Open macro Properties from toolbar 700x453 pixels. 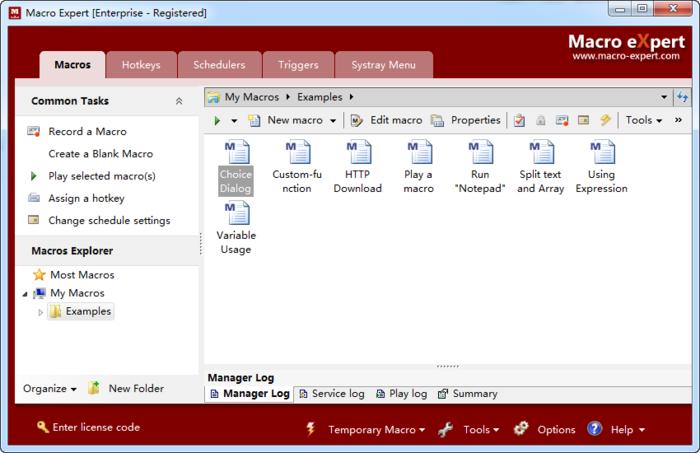[x=465, y=120]
